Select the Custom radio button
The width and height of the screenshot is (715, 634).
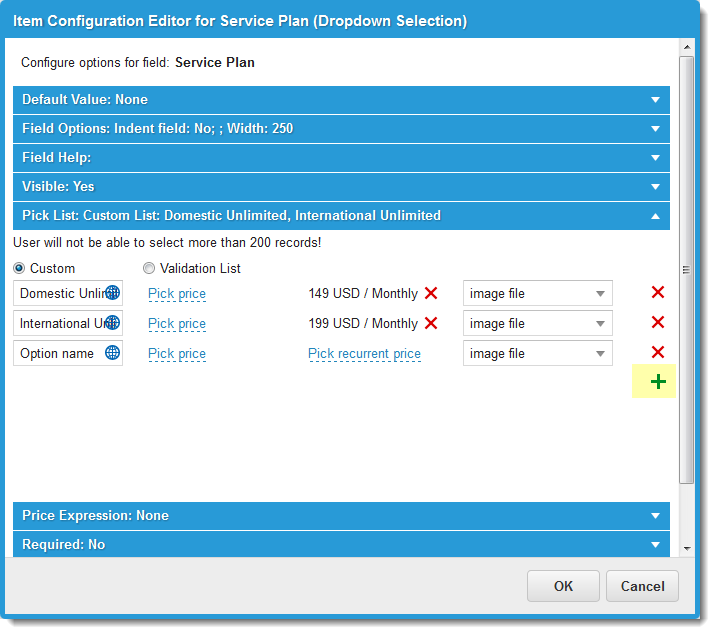click(20, 268)
